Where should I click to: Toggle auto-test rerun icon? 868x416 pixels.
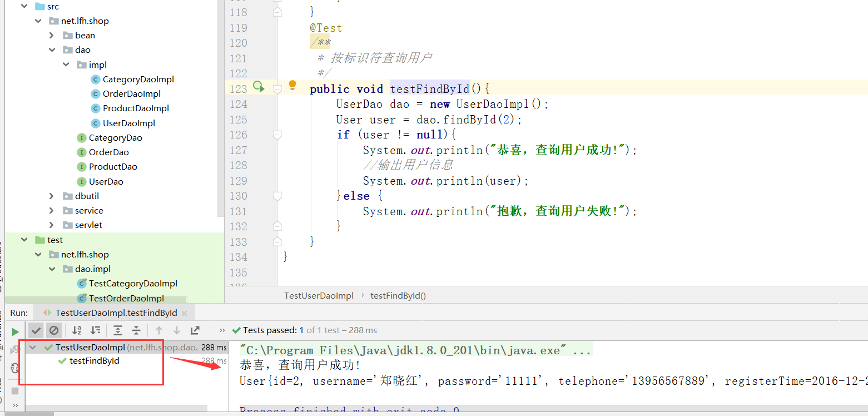(x=15, y=368)
